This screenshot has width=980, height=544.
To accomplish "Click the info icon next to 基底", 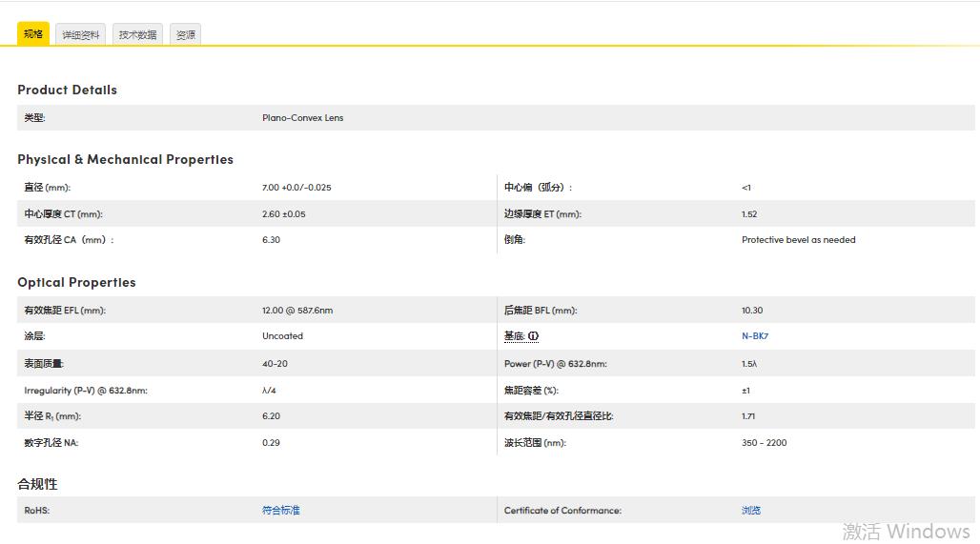I will tap(534, 336).
